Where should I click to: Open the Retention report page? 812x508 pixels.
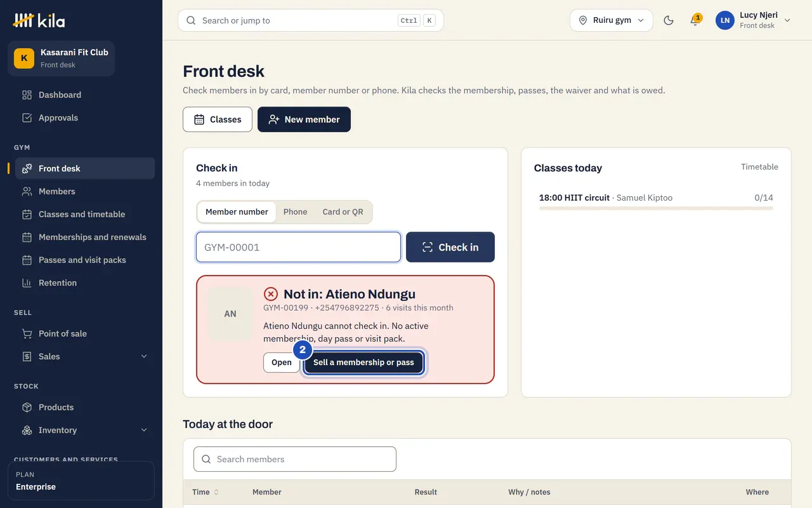click(85, 283)
